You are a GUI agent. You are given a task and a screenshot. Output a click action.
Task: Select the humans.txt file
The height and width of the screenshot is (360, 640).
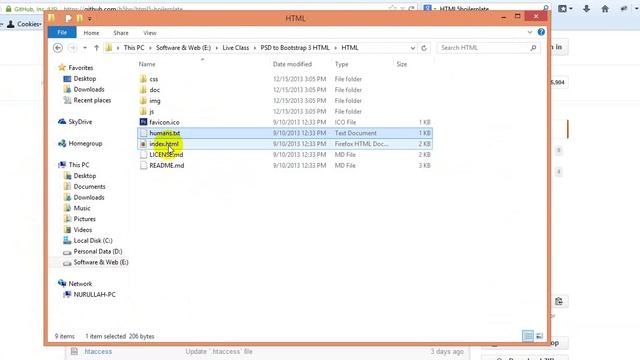point(285,133)
